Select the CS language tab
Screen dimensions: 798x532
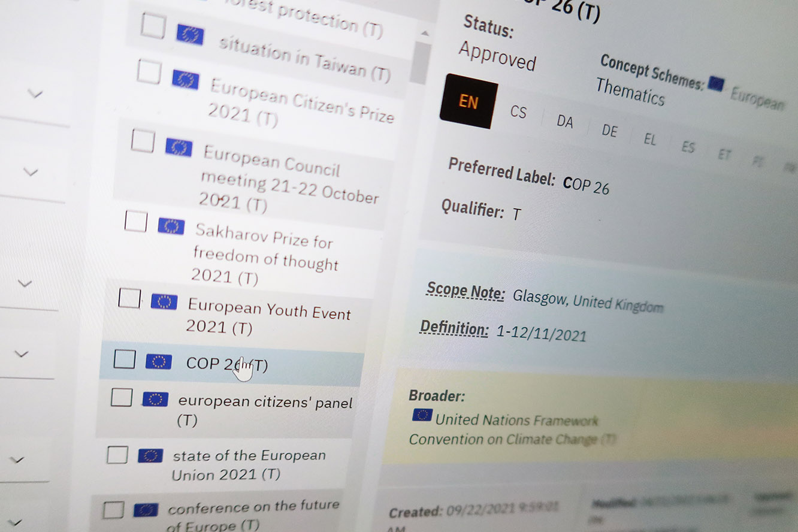(518, 112)
